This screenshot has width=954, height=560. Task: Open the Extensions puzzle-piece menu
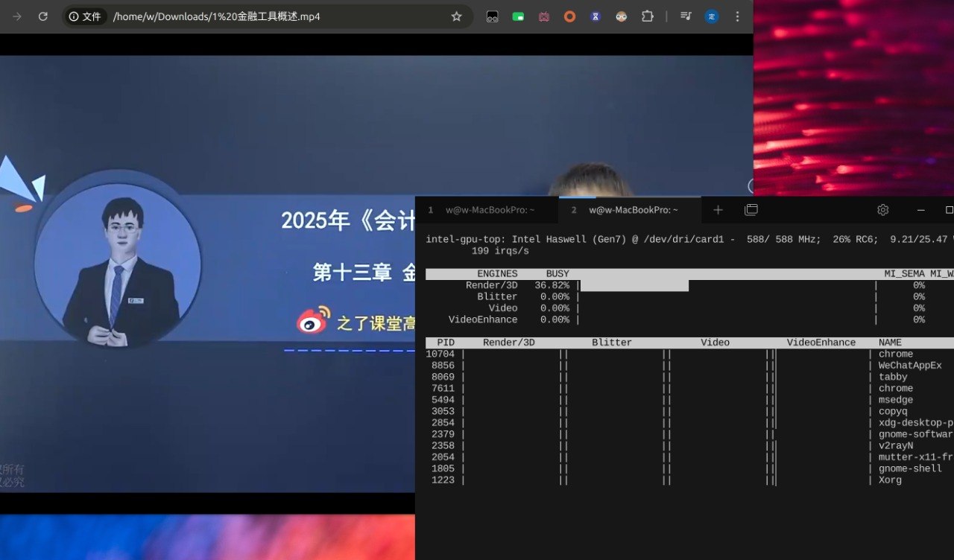pos(647,16)
